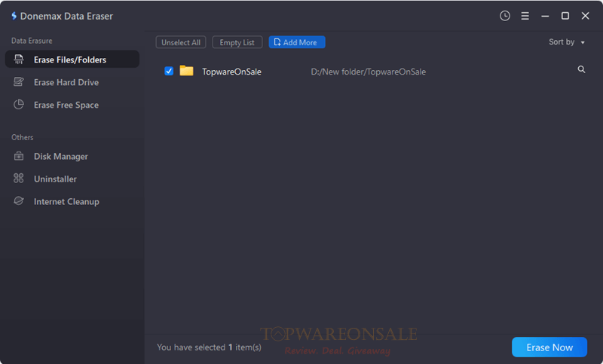Click the 'You have selected 1 item(s)' status

tap(209, 347)
